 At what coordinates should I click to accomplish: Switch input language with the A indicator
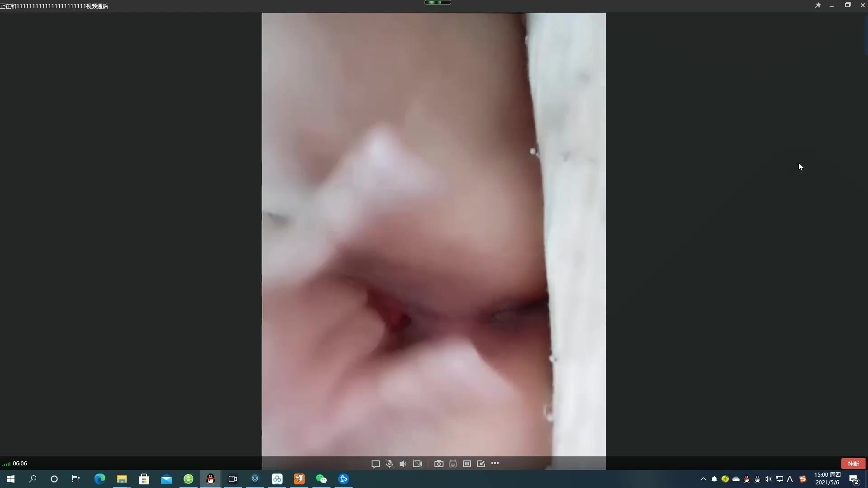[790, 479]
